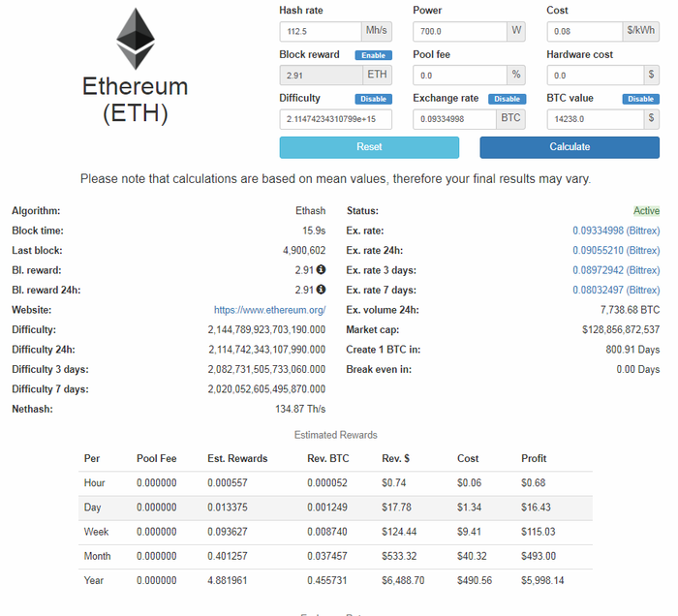Select the Nethash value 134.87 Th/s
Image resolution: width=678 pixels, height=616 pixels.
(x=300, y=409)
